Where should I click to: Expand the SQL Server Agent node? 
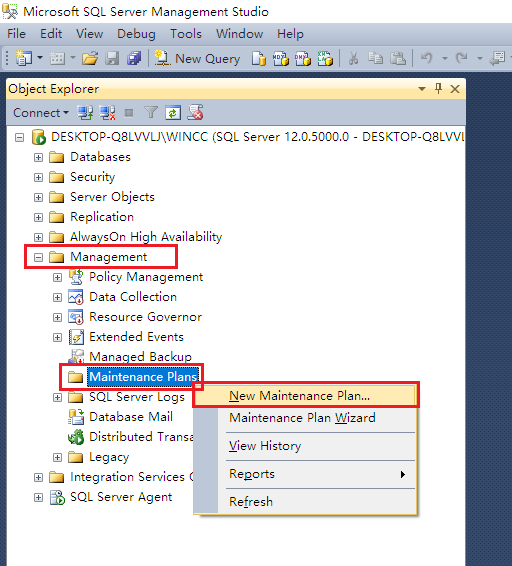point(38,497)
